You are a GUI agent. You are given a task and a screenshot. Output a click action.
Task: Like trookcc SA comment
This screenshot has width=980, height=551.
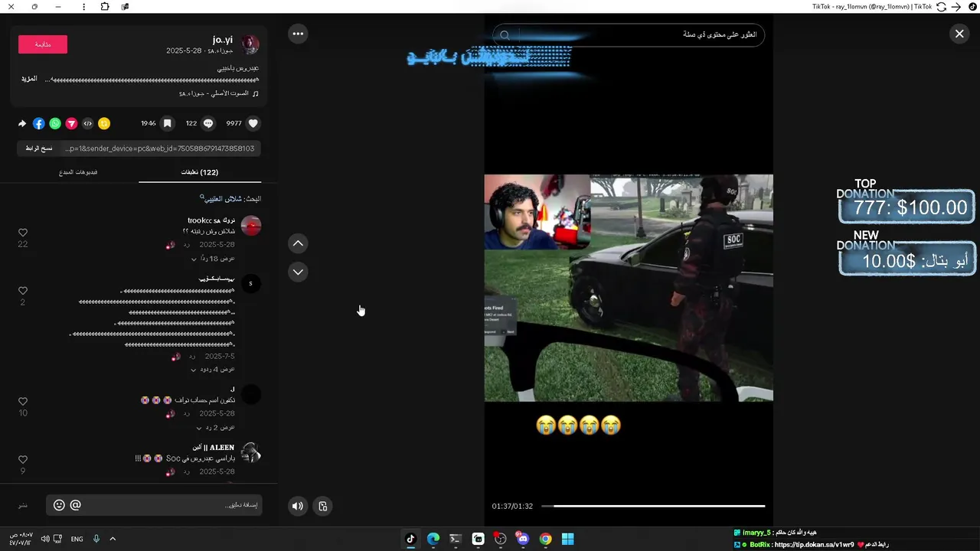[23, 233]
